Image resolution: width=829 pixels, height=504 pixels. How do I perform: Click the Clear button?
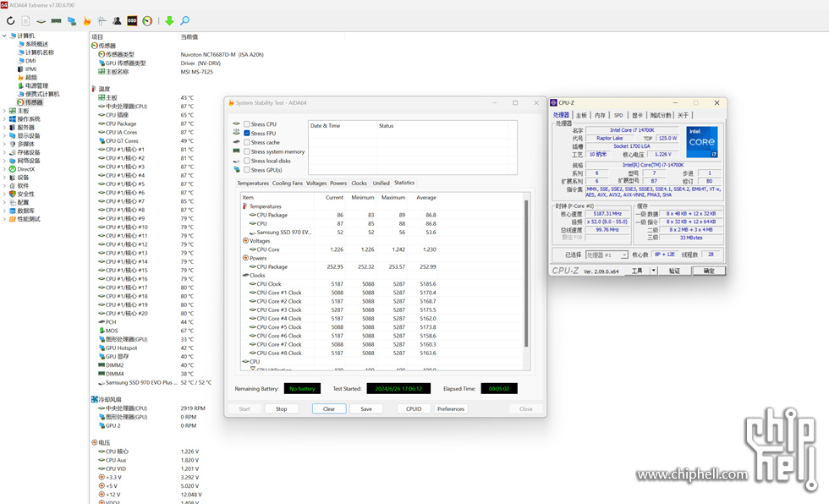point(329,409)
